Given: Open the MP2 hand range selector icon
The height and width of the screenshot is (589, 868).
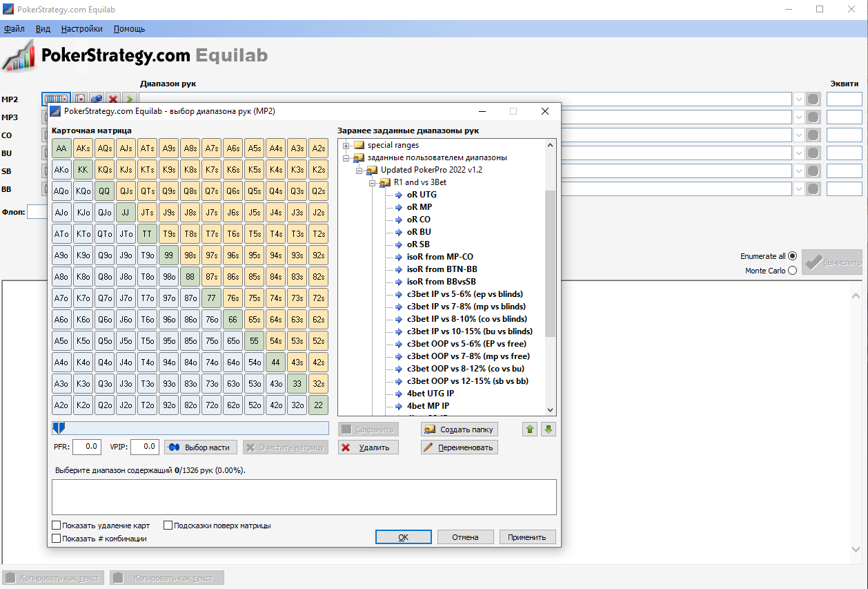Looking at the screenshot, I should click(x=57, y=99).
